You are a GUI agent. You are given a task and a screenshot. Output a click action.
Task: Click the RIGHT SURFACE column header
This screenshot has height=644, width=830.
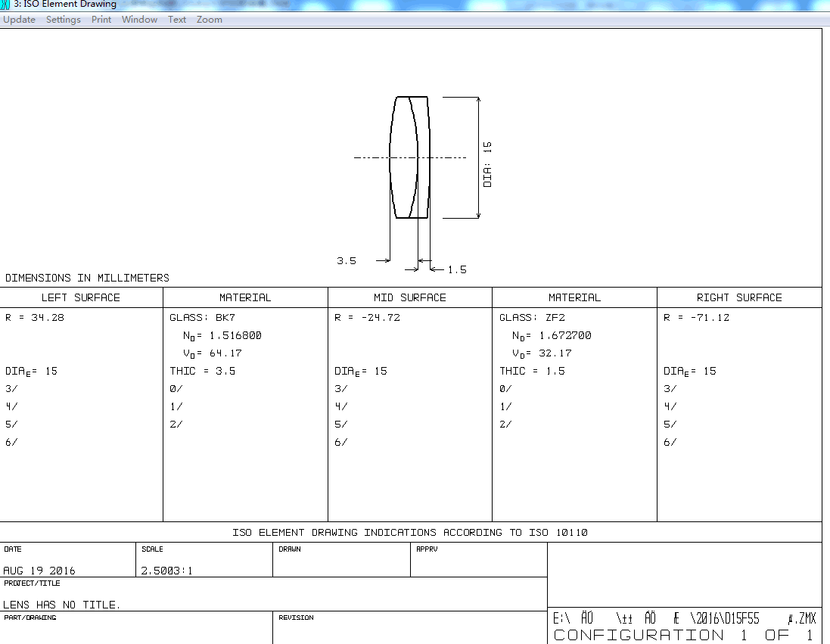click(739, 297)
